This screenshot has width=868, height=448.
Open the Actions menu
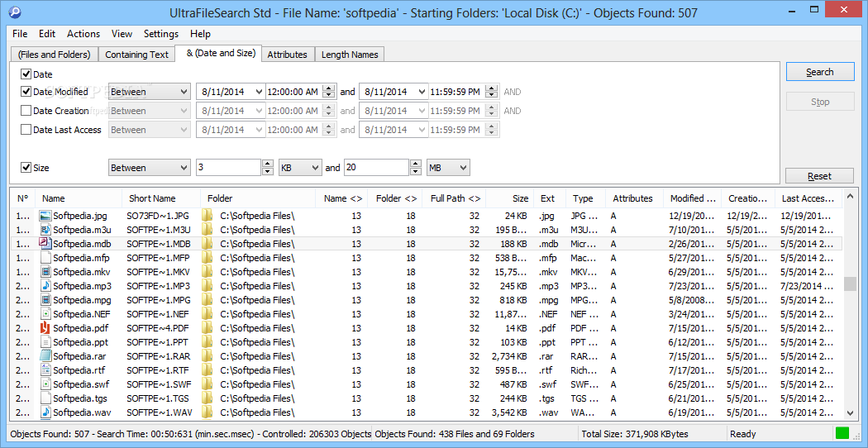[83, 34]
